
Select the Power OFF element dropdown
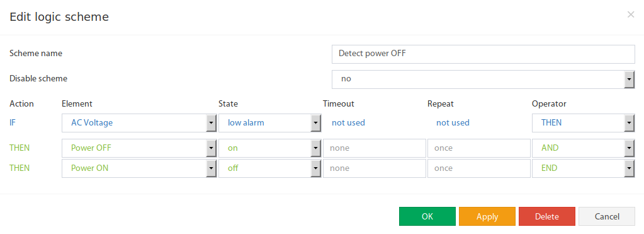(139, 148)
